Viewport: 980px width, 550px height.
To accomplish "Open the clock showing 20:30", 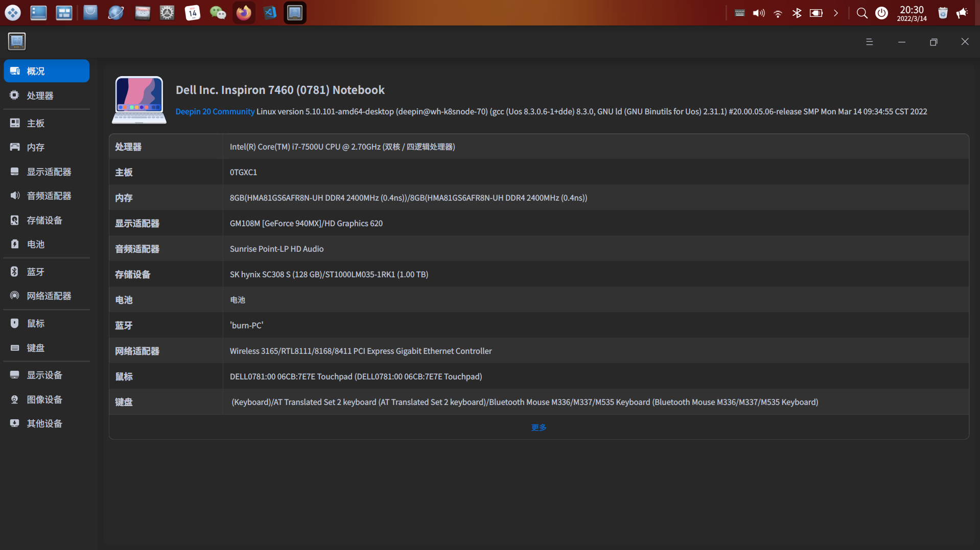I will pyautogui.click(x=912, y=13).
